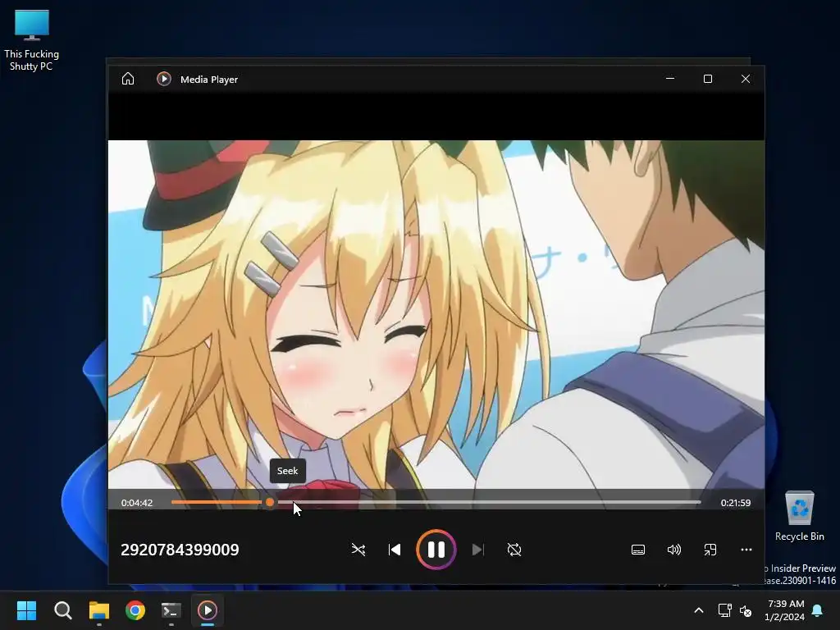This screenshot has width=840, height=630.
Task: Open subtitles and captions options
Action: [x=638, y=550]
